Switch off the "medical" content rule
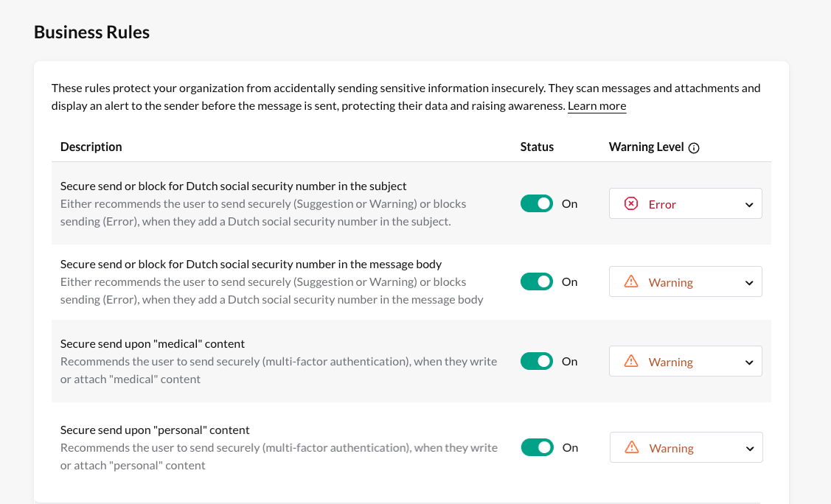This screenshot has height=504, width=831. (x=537, y=362)
